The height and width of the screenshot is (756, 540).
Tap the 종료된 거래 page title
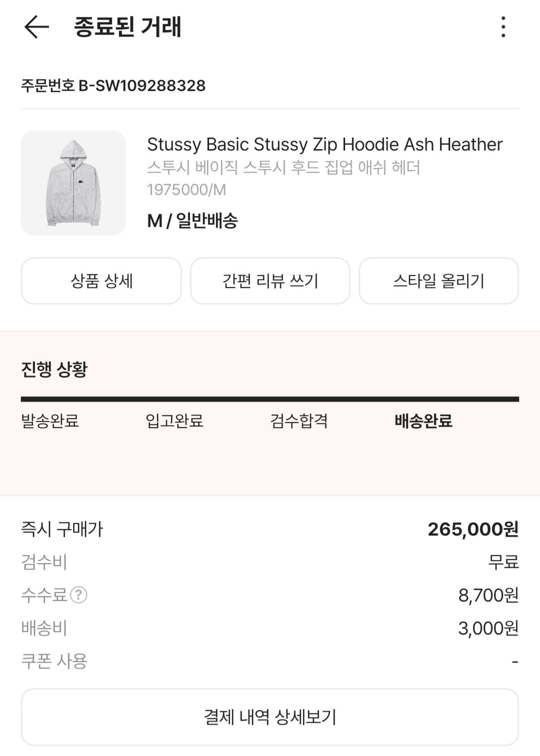[x=128, y=27]
